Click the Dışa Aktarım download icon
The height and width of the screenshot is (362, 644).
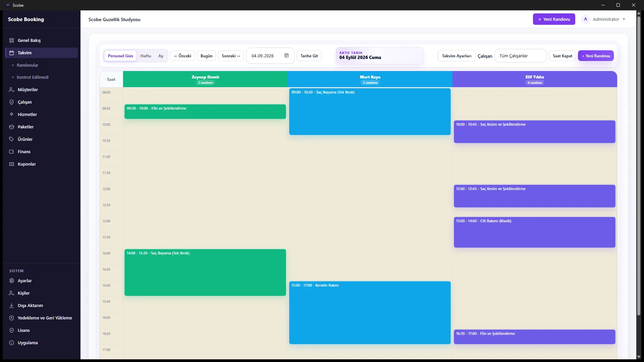[x=11, y=305]
